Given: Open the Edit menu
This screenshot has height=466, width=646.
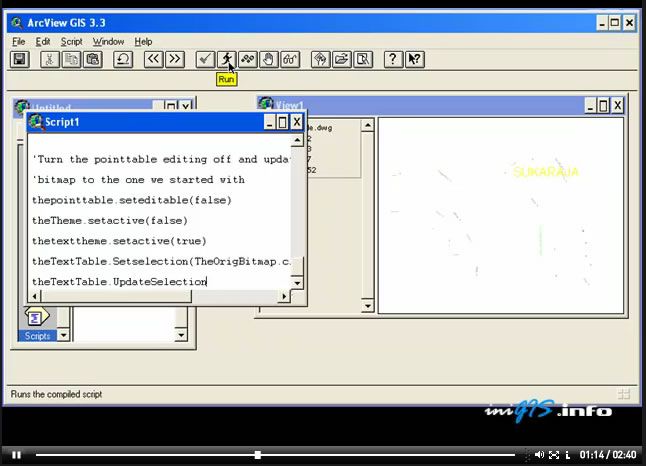Looking at the screenshot, I should point(43,42).
